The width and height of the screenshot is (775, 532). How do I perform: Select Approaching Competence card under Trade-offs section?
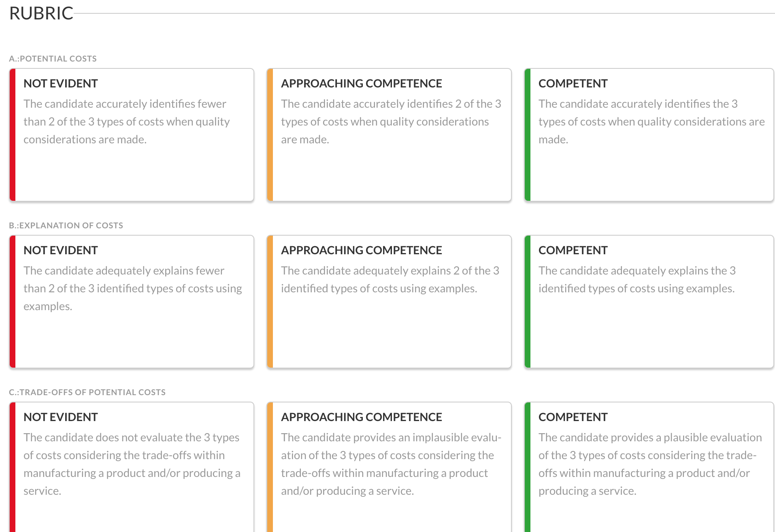pos(389,467)
